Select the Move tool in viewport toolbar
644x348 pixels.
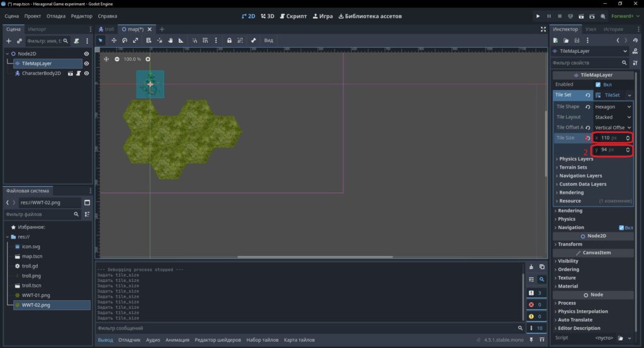coord(114,40)
